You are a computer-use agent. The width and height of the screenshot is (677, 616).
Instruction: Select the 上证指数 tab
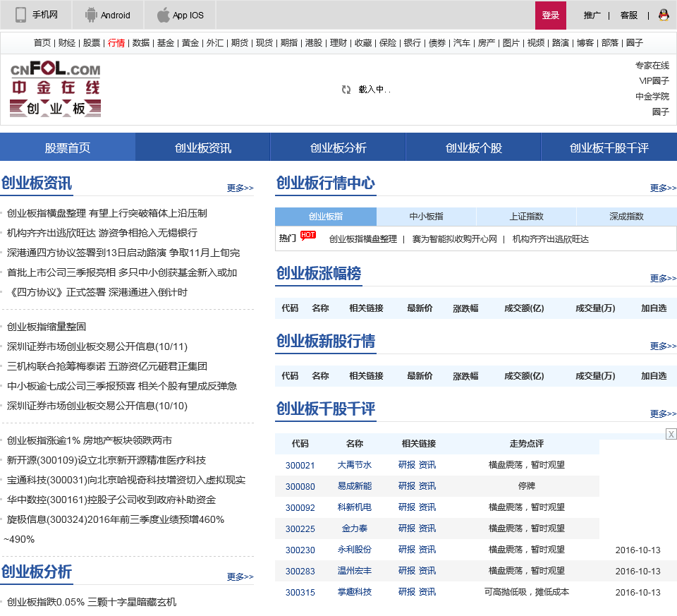(526, 217)
